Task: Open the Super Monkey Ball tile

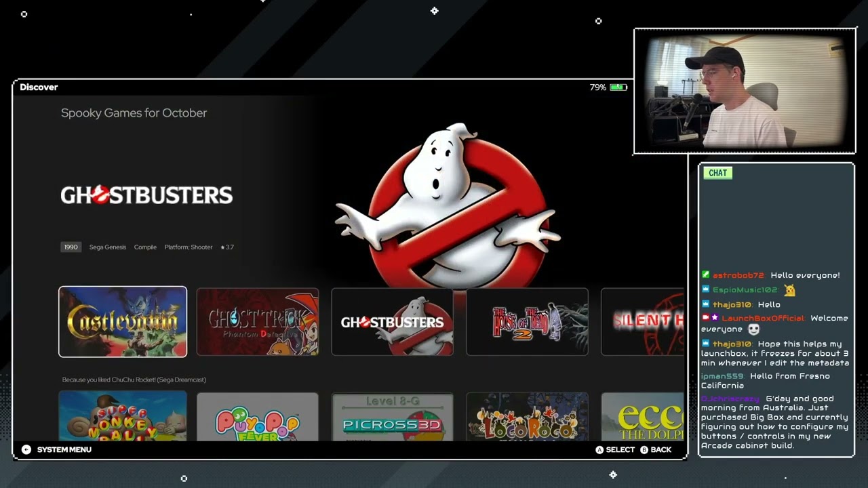Action: tap(123, 417)
